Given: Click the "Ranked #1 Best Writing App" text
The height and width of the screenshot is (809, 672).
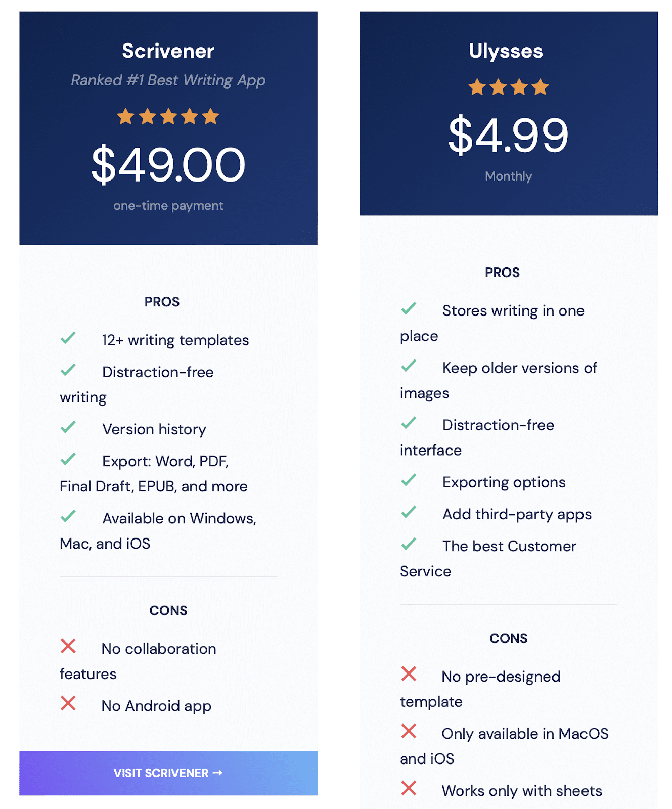Looking at the screenshot, I should [168, 80].
